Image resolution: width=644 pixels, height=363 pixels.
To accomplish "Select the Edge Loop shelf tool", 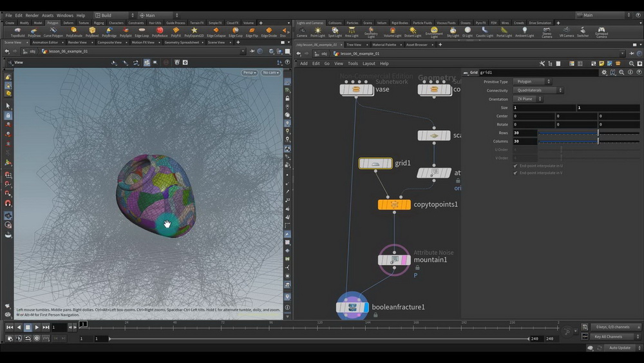I will click(x=142, y=32).
